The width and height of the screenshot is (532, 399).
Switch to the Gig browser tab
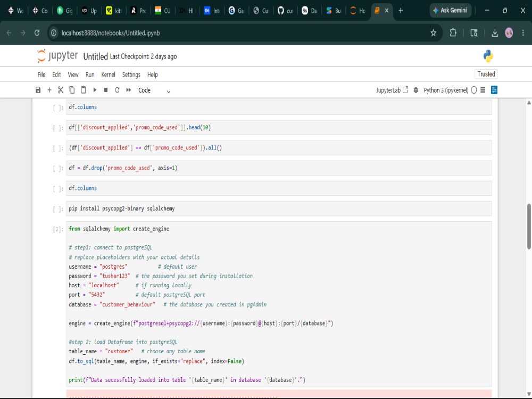click(64, 11)
